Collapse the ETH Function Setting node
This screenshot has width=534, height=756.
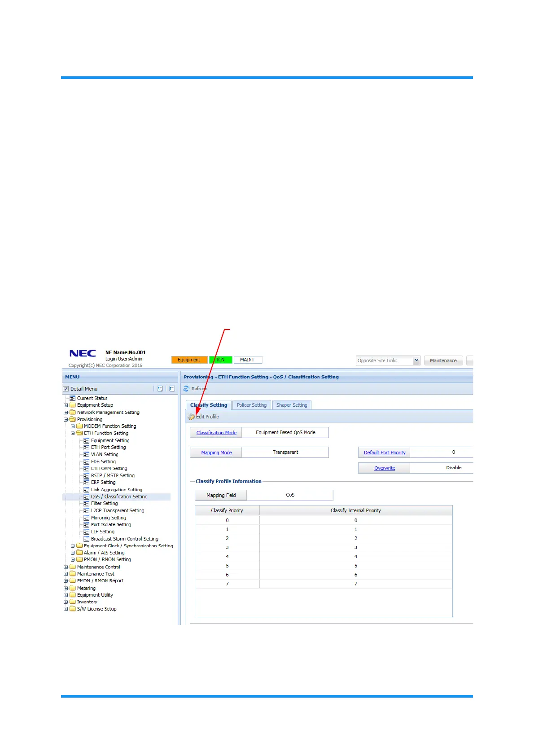point(73,434)
